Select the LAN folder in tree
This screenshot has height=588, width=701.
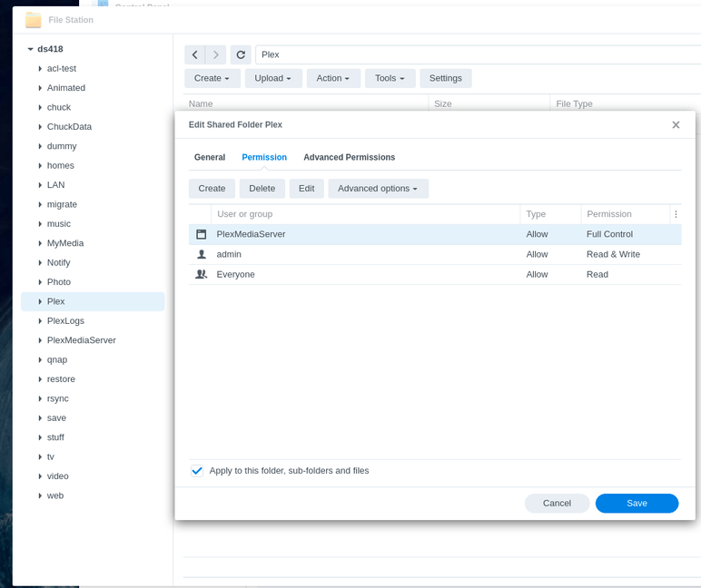56,185
